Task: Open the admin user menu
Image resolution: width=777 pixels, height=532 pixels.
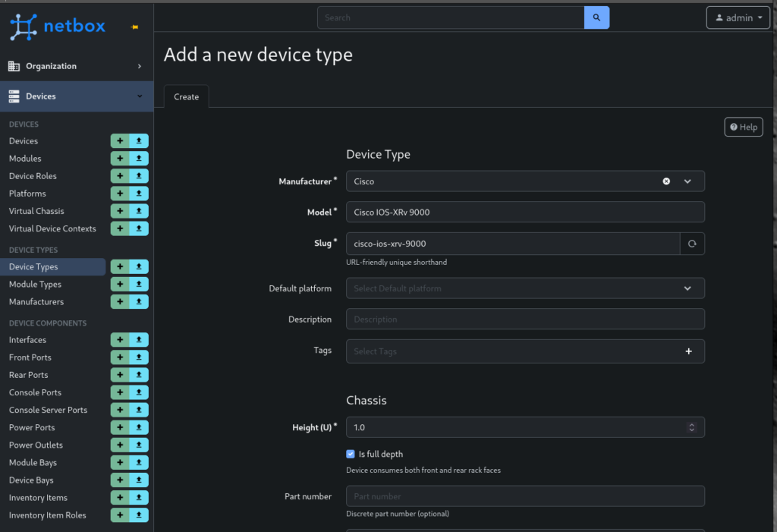Action: click(x=738, y=17)
